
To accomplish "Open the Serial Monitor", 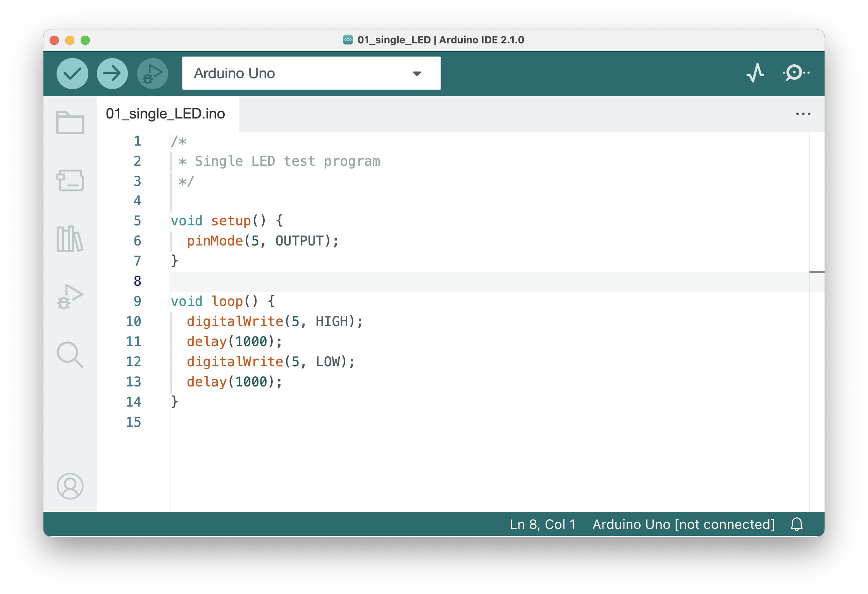I will pos(796,73).
